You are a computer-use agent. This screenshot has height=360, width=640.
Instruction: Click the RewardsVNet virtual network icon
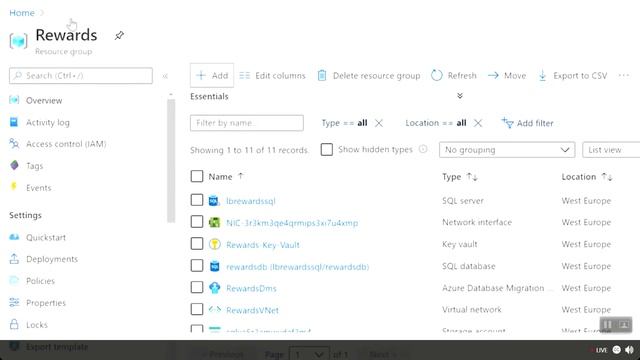[x=214, y=309]
